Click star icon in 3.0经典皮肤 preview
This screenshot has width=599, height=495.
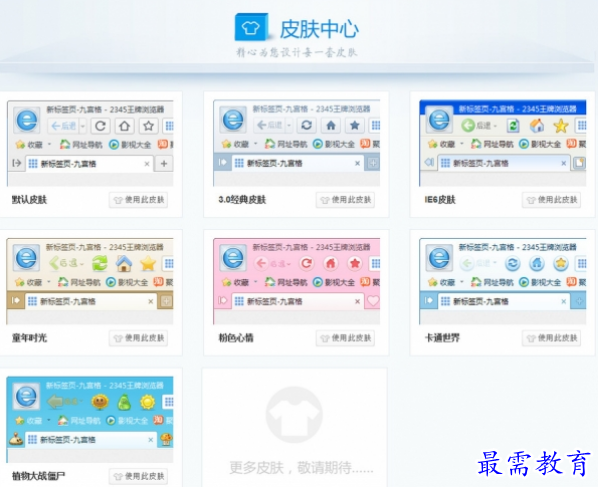tap(355, 125)
